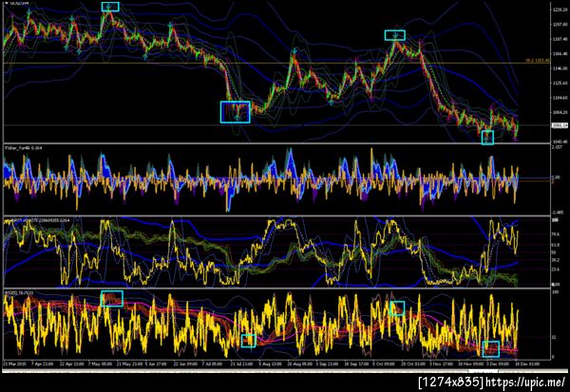Click the '23 Mar 2015' date on time axis
This screenshot has width=570, height=392.
12,364
